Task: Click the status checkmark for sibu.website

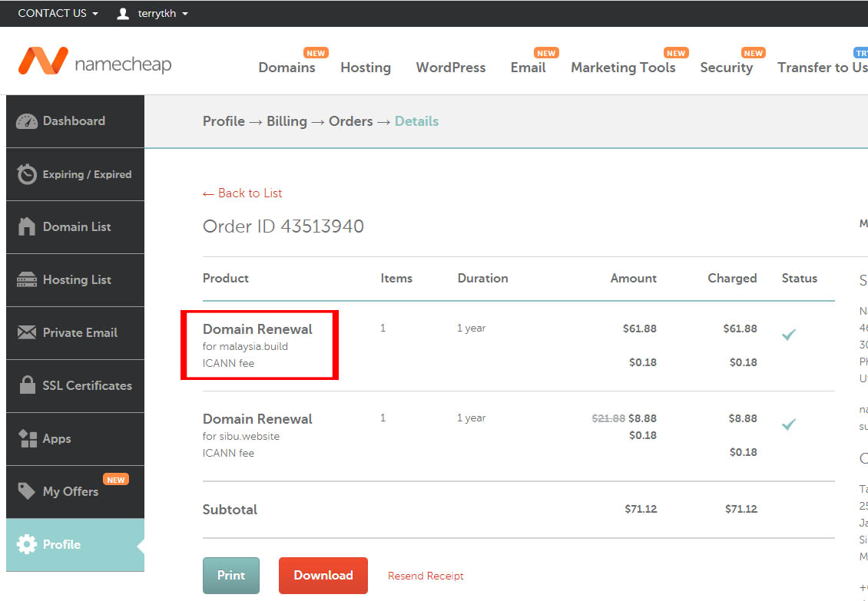Action: (789, 424)
